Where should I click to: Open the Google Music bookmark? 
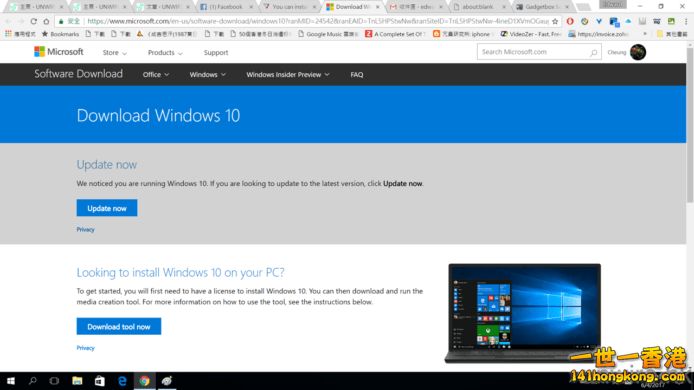[x=328, y=34]
